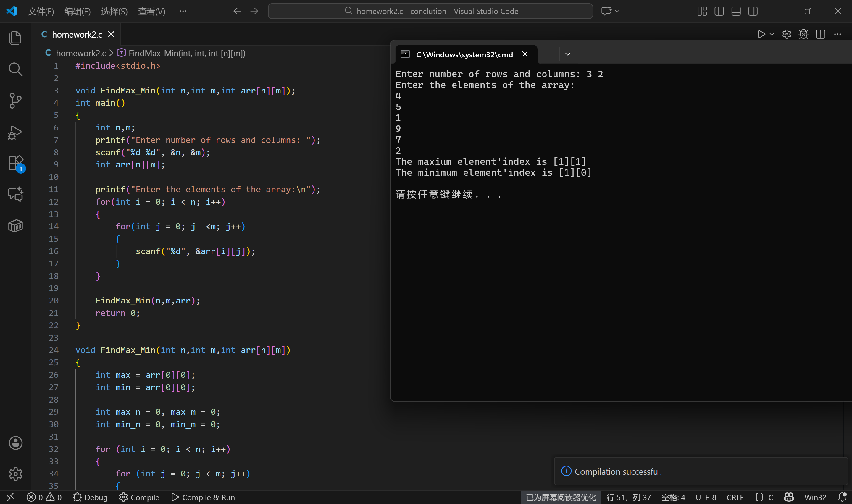The width and height of the screenshot is (852, 504).
Task: Toggle the bottom panel layout button
Action: pos(736,11)
